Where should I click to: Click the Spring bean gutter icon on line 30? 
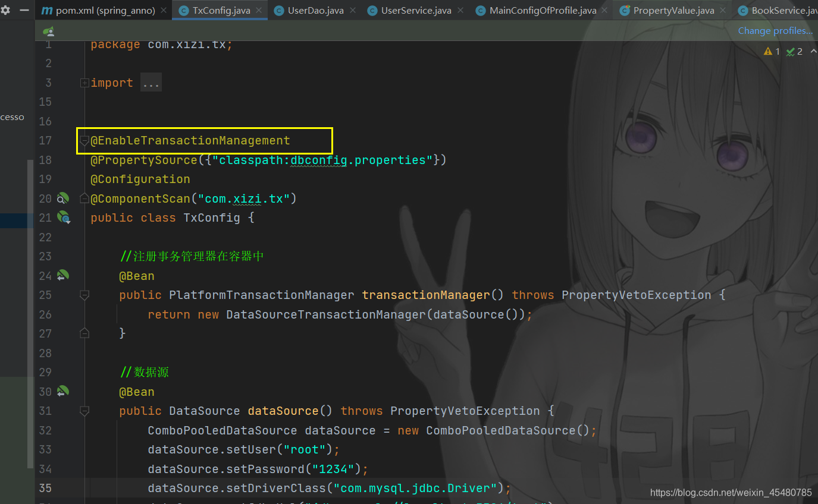(62, 392)
